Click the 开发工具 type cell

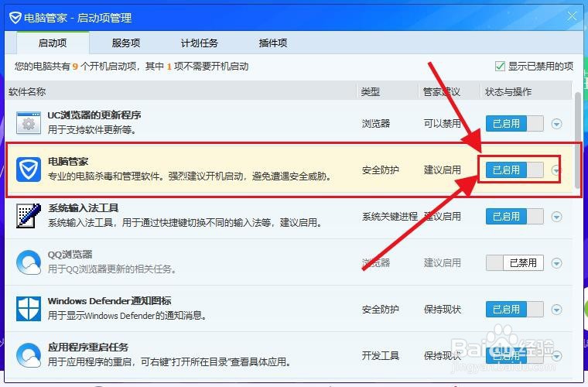(380, 356)
